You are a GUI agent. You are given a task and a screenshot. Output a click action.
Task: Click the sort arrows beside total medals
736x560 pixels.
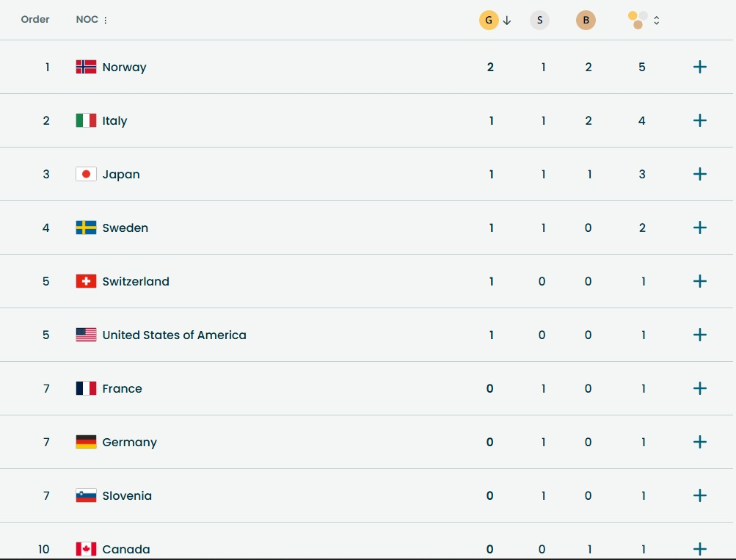(x=656, y=21)
